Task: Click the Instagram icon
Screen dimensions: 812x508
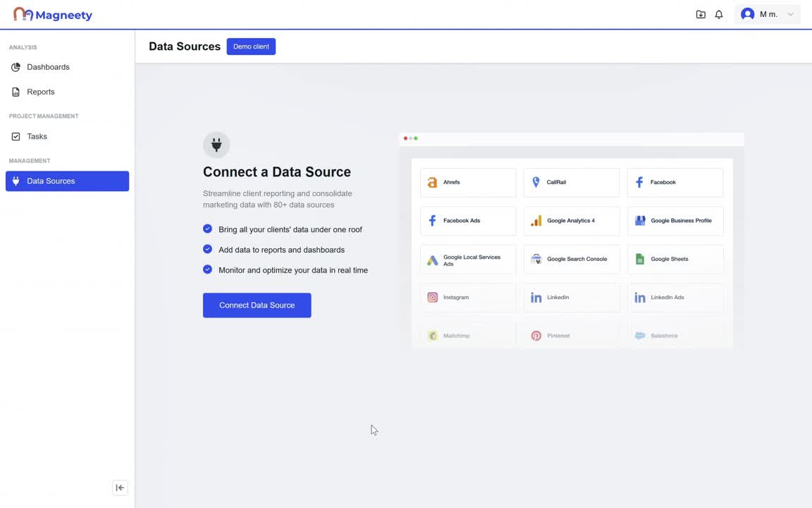Action: [x=432, y=297]
